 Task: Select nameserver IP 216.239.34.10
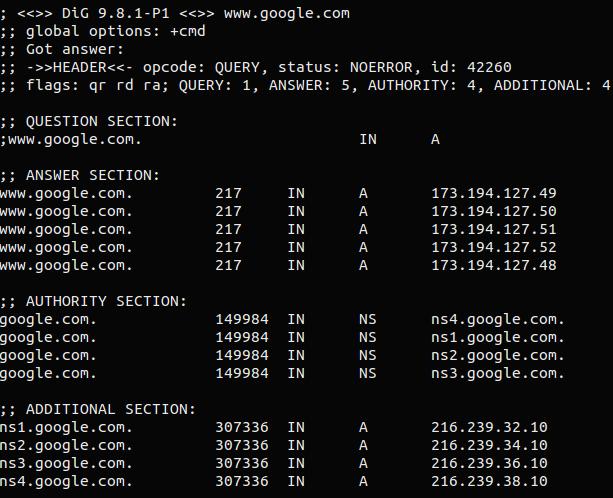tap(489, 445)
